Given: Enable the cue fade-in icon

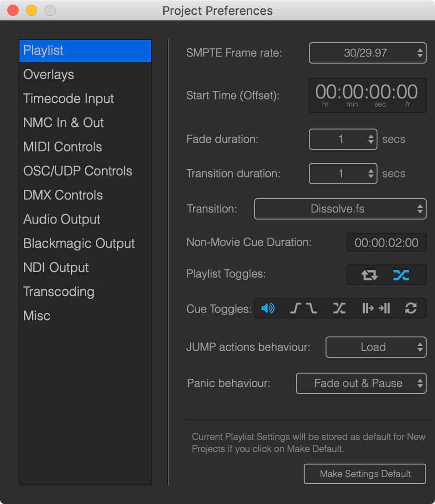Looking at the screenshot, I should (295, 309).
